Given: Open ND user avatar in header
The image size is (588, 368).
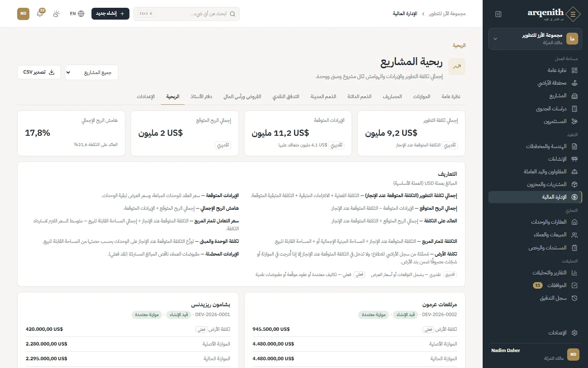Looking at the screenshot, I should click(23, 13).
